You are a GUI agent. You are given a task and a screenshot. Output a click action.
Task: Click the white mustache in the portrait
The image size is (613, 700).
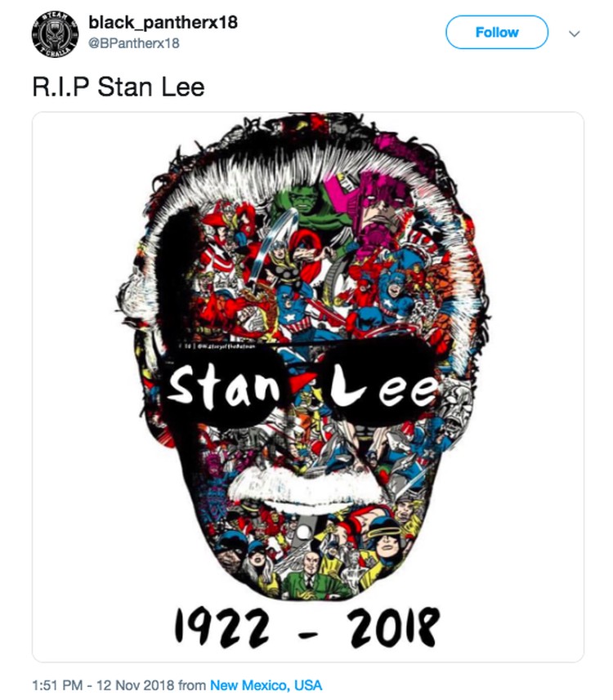click(306, 488)
